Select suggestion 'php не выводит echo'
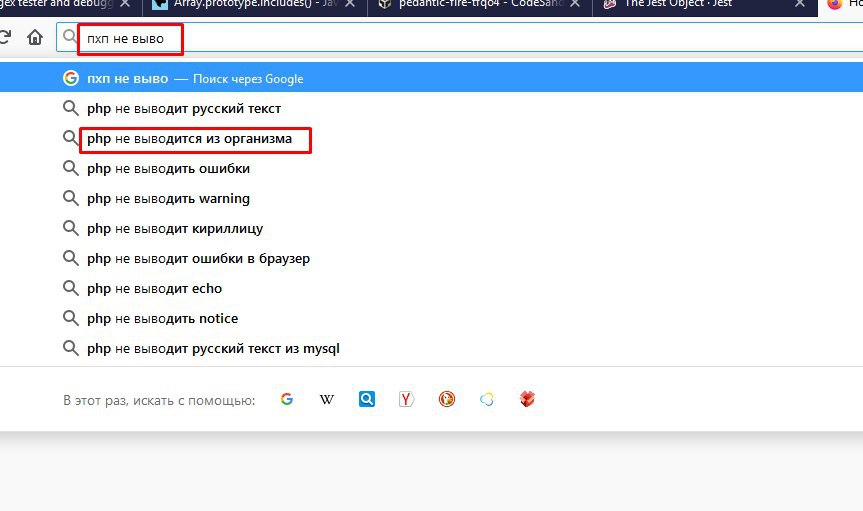The height and width of the screenshot is (511, 863). (432, 288)
